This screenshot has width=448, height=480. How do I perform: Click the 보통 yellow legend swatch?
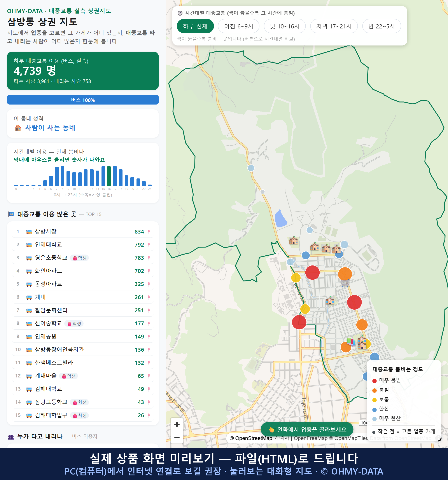374,400
